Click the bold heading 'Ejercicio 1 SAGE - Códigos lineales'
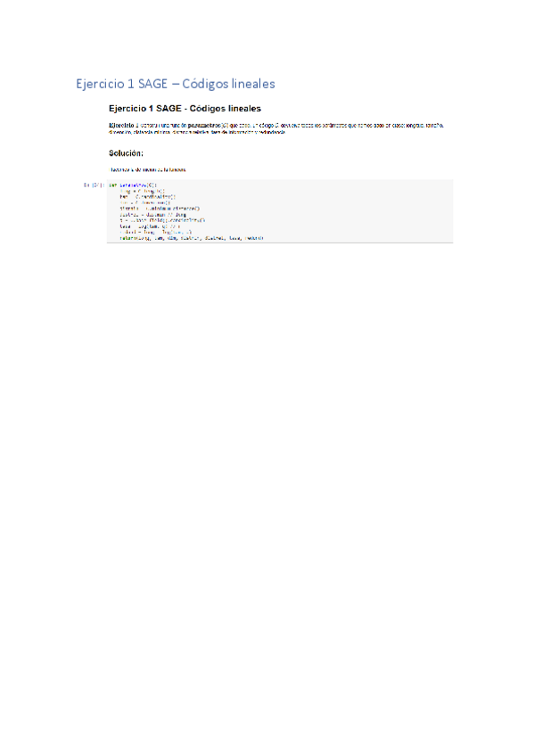This screenshot has height=756, width=534. [x=185, y=109]
